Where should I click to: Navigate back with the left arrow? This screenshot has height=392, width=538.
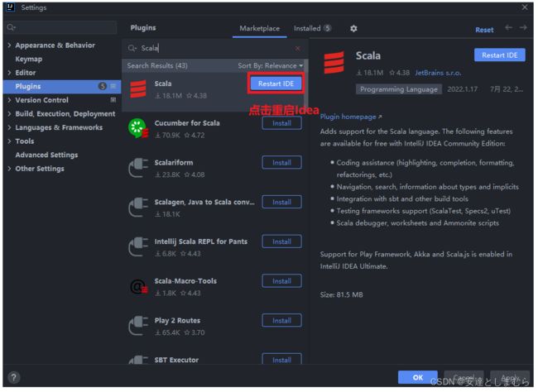508,27
